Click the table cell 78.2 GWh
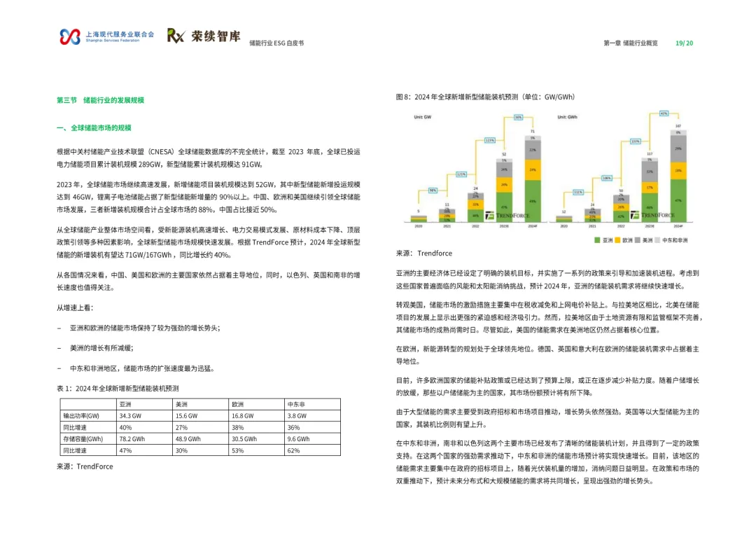Screen dimensions: 756x535 pyautogui.click(x=132, y=439)
